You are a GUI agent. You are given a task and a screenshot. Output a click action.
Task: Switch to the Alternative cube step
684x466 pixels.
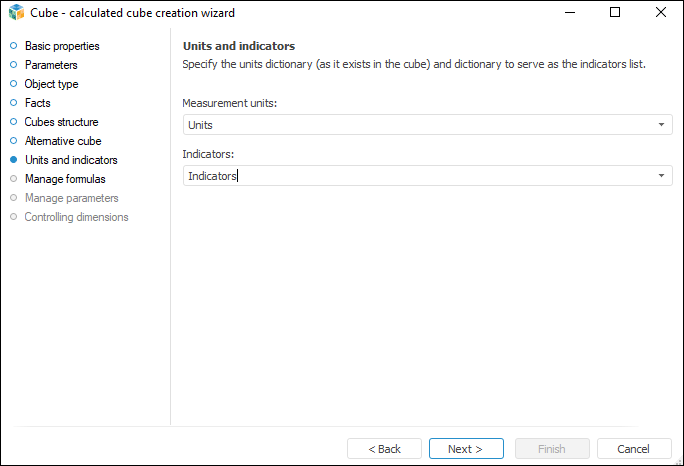pyautogui.click(x=63, y=141)
